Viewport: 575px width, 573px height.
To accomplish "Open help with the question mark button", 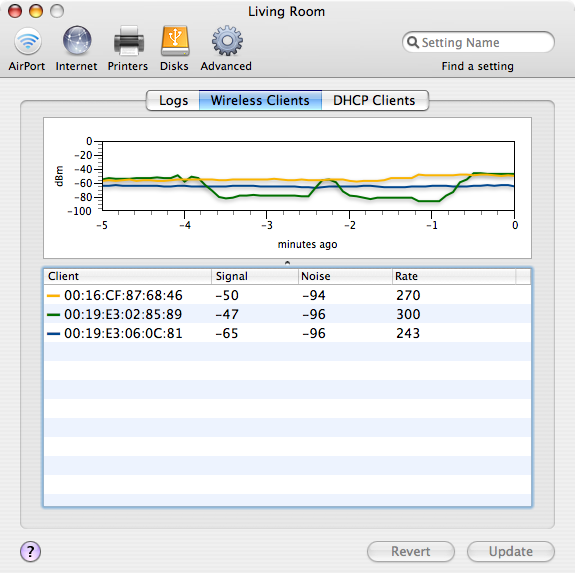I will 30,551.
